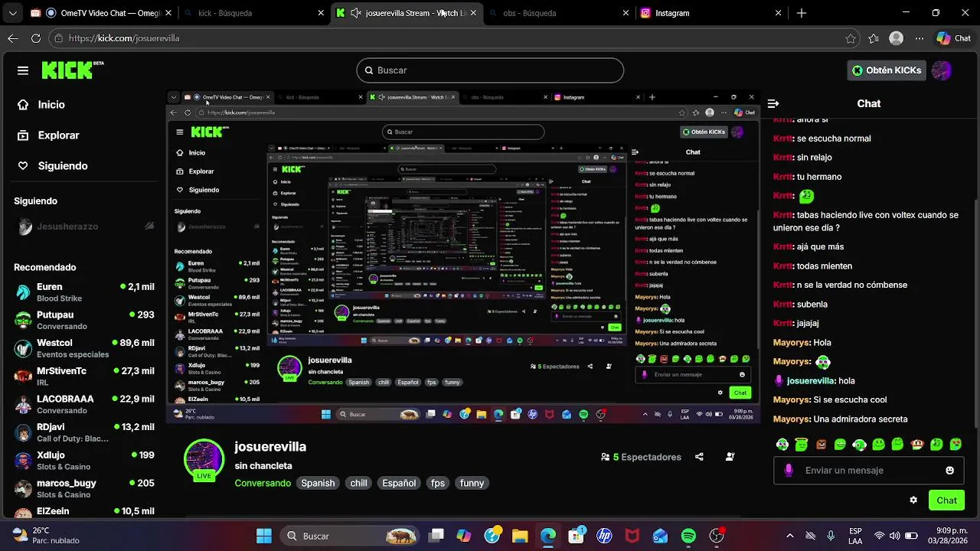
Task: Click the Obtén KICKs button
Action: point(887,70)
